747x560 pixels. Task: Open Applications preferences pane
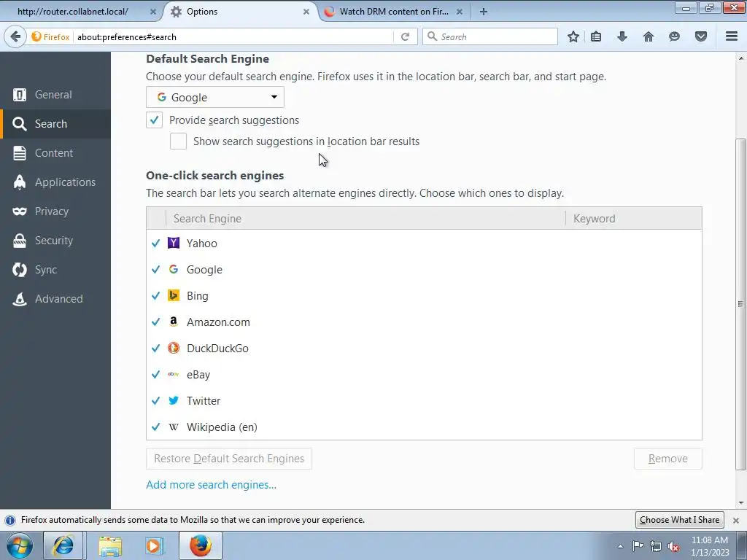pos(55,182)
